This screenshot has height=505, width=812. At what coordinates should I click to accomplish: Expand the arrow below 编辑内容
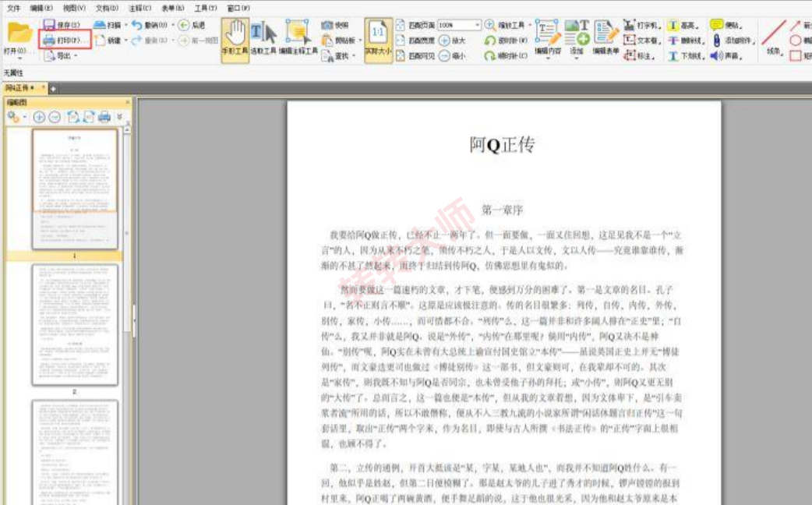pyautogui.click(x=547, y=58)
